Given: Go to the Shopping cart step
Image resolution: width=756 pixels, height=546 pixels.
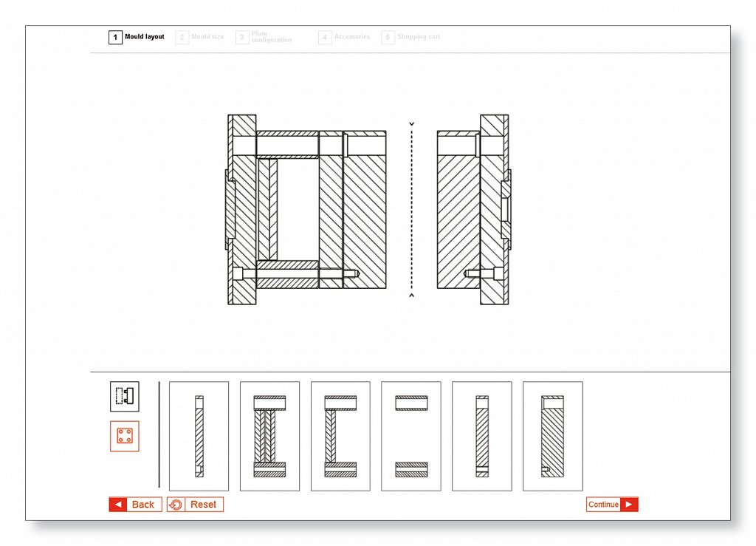Looking at the screenshot, I should (410, 37).
